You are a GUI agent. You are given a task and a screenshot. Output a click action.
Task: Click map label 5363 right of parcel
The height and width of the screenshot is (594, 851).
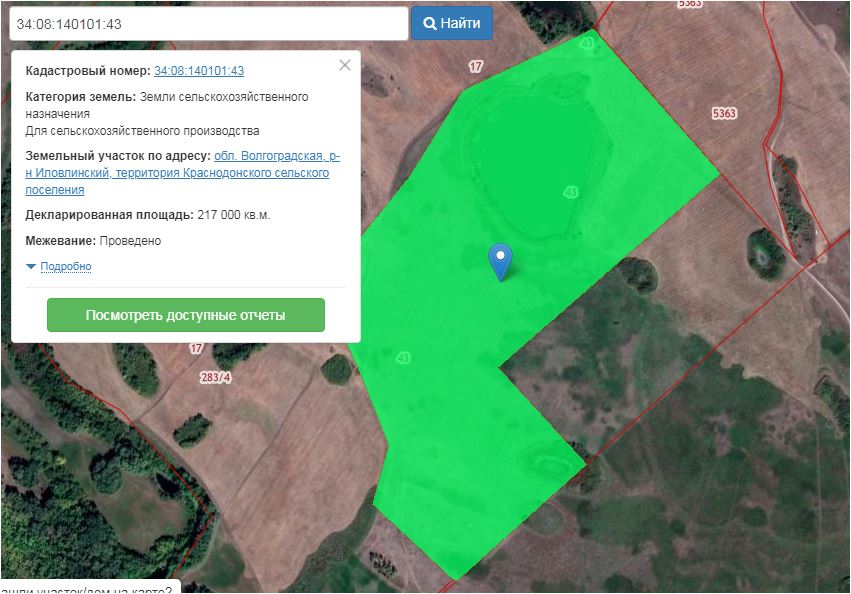(724, 114)
